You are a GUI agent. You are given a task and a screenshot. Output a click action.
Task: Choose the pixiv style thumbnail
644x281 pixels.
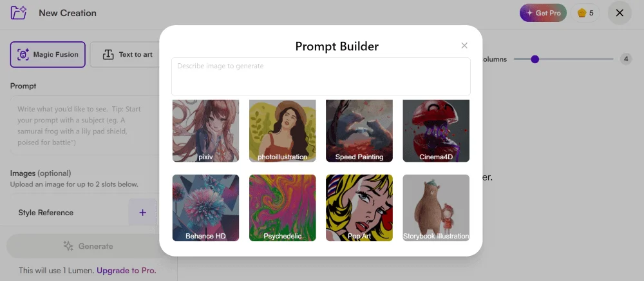pos(206,131)
